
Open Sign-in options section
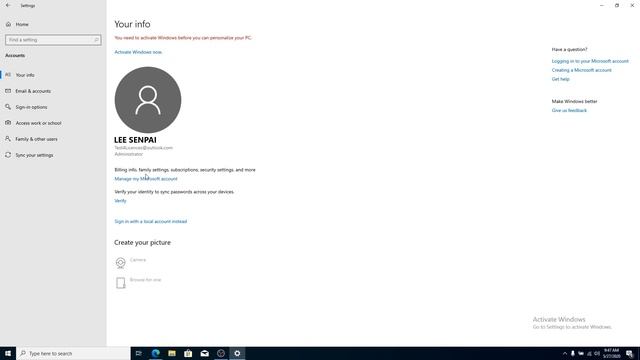[x=31, y=107]
